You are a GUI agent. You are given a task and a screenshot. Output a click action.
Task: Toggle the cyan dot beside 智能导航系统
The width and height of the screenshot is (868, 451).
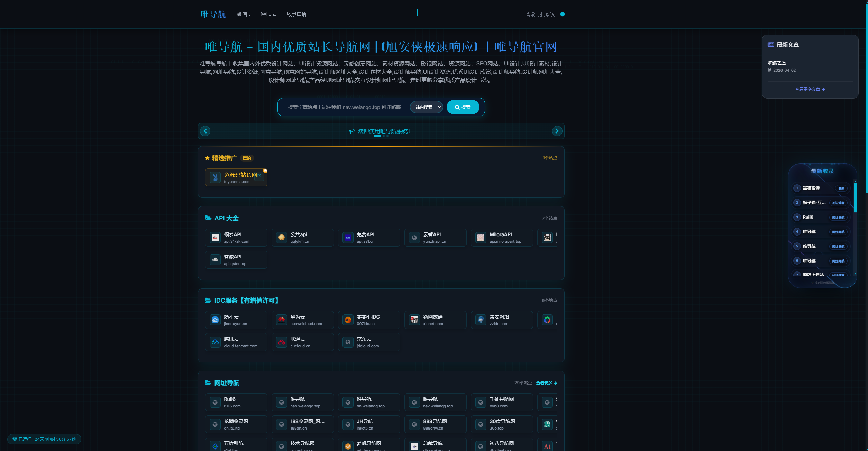click(x=563, y=14)
